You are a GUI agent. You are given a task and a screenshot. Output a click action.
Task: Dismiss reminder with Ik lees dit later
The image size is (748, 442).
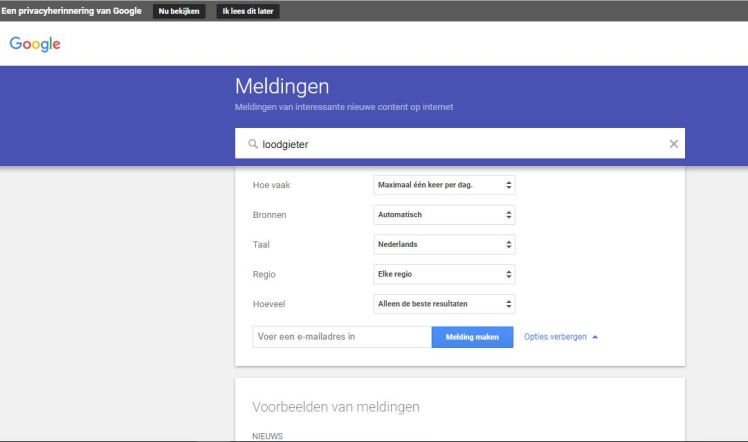[247, 11]
